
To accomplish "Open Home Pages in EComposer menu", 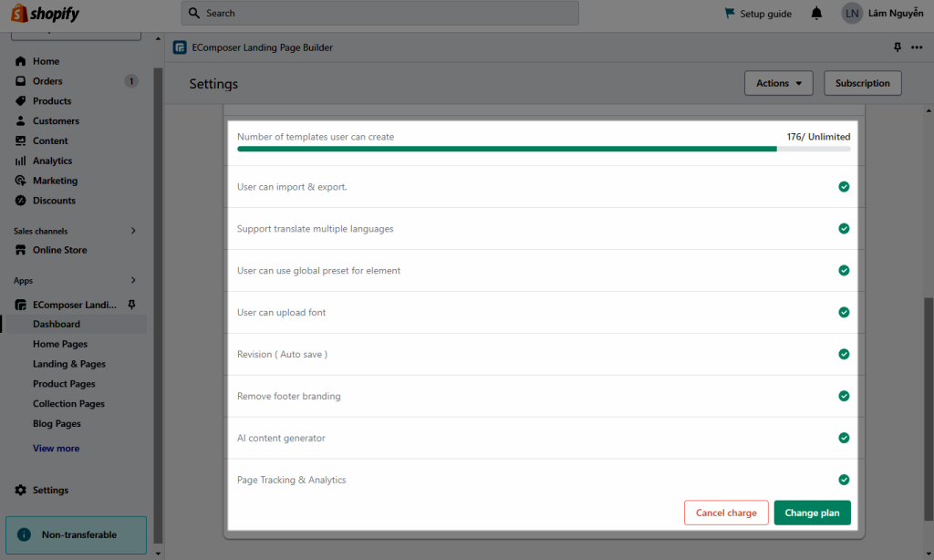I will [x=60, y=344].
